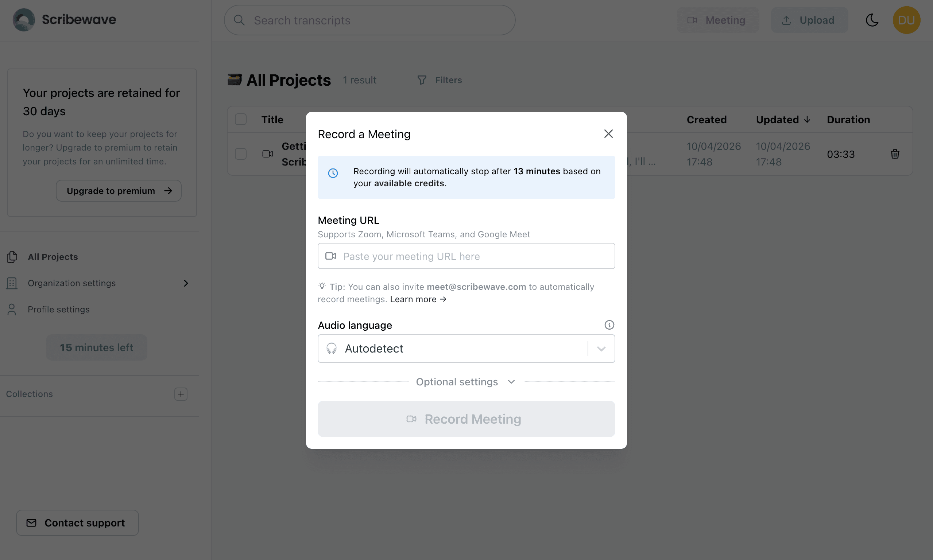Viewport: 933px width, 560px height.
Task: Click the Profile settings person icon
Action: 12,310
